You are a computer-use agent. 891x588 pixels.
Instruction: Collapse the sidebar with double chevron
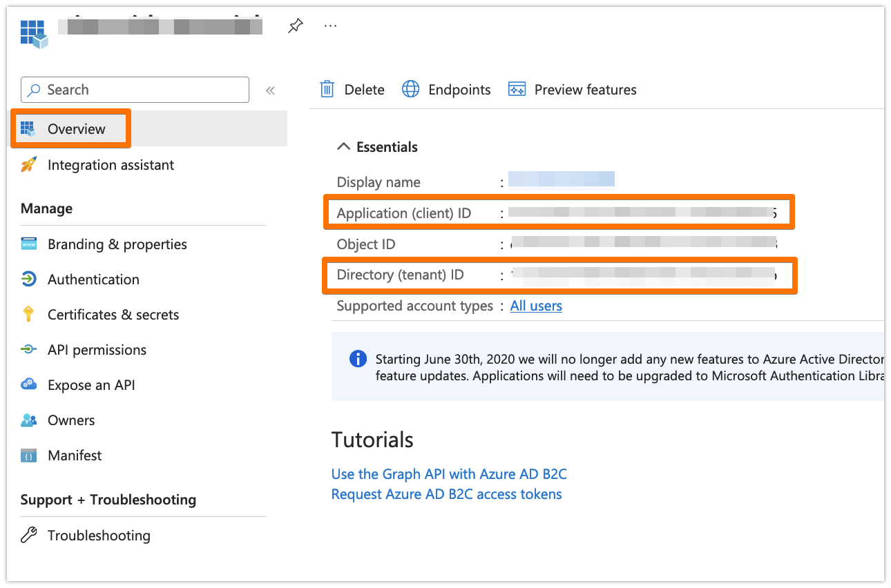coord(270,90)
